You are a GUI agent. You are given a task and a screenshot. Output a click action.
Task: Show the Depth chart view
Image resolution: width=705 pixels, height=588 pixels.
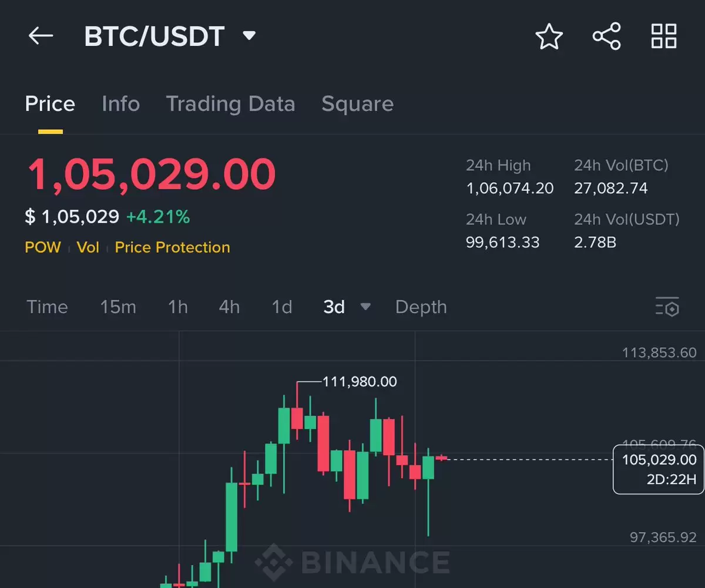pyautogui.click(x=421, y=307)
